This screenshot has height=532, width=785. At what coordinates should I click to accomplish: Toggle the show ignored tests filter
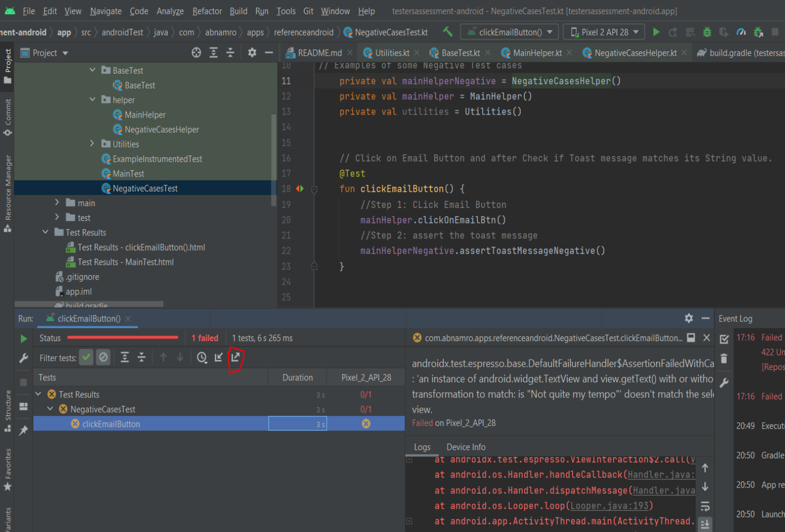click(103, 357)
